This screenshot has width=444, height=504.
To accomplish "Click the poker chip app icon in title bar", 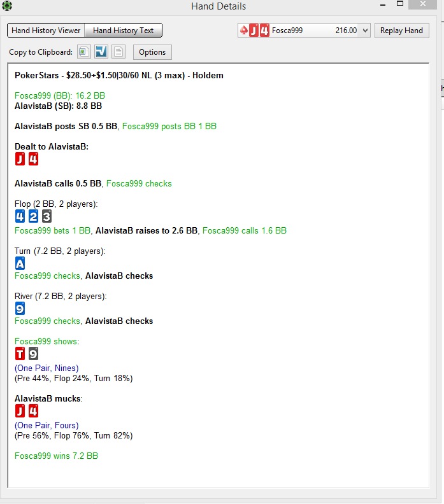I will click(7, 6).
